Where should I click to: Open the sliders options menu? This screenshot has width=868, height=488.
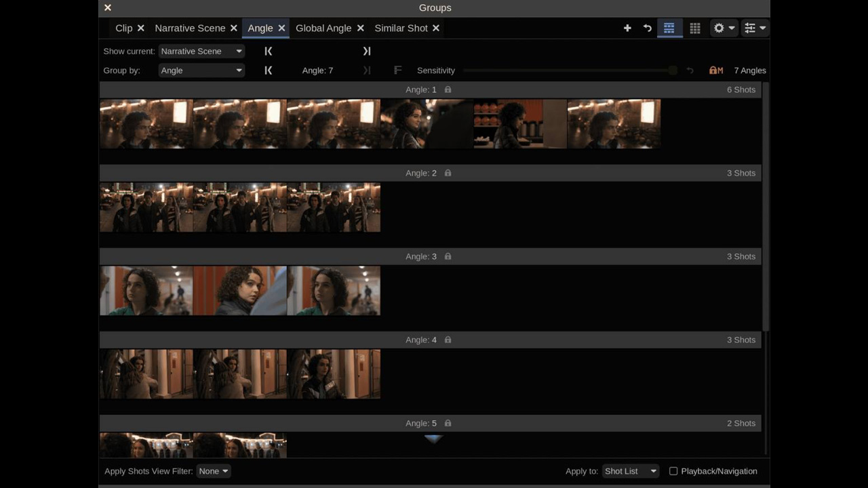(x=754, y=28)
